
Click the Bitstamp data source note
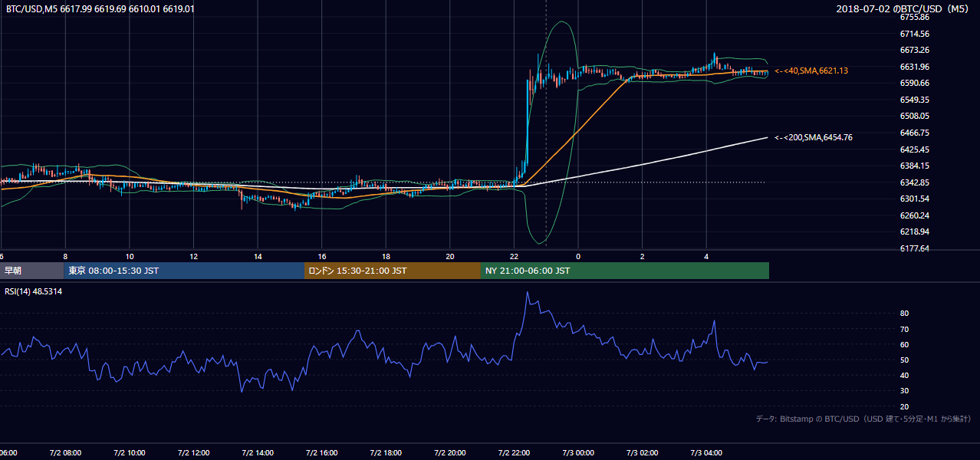coord(863,419)
